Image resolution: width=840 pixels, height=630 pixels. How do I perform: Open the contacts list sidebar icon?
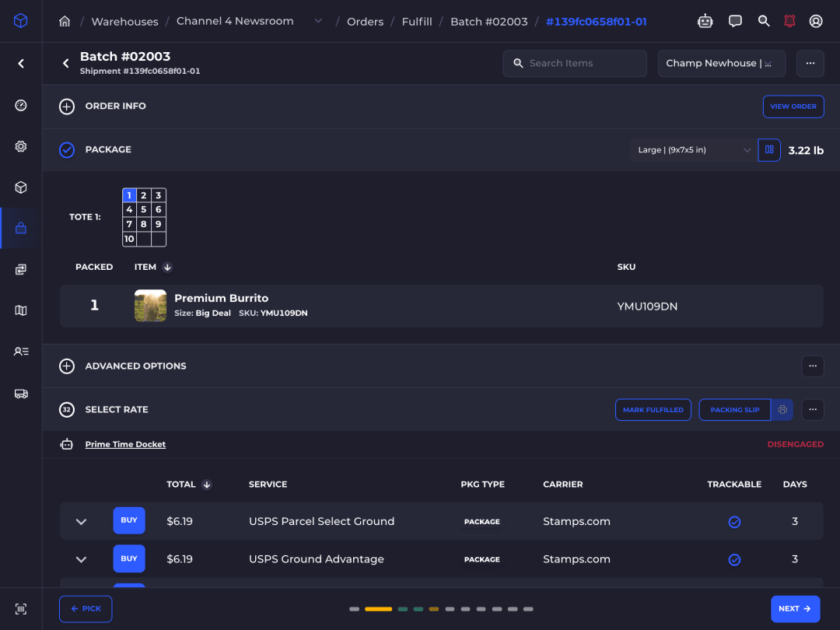tap(21, 352)
